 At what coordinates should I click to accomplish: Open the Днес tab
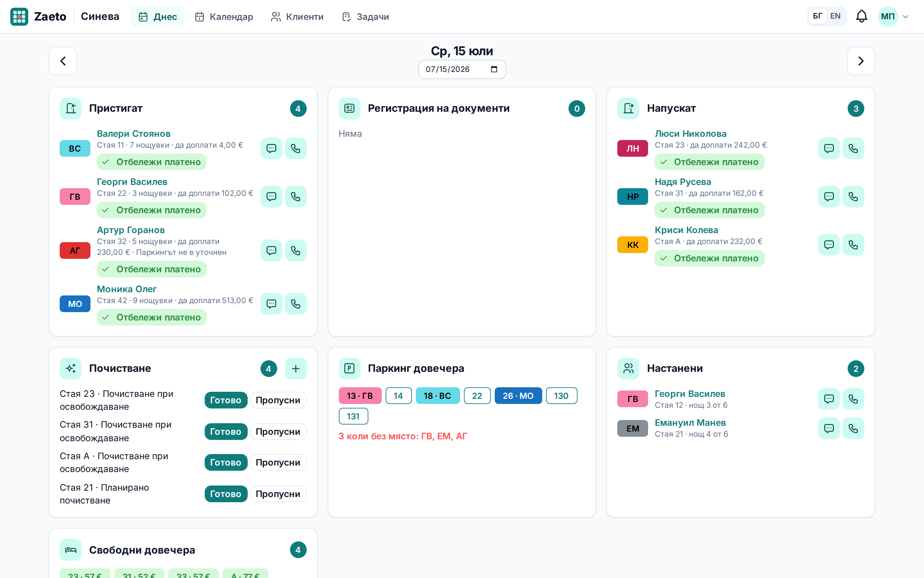(157, 16)
